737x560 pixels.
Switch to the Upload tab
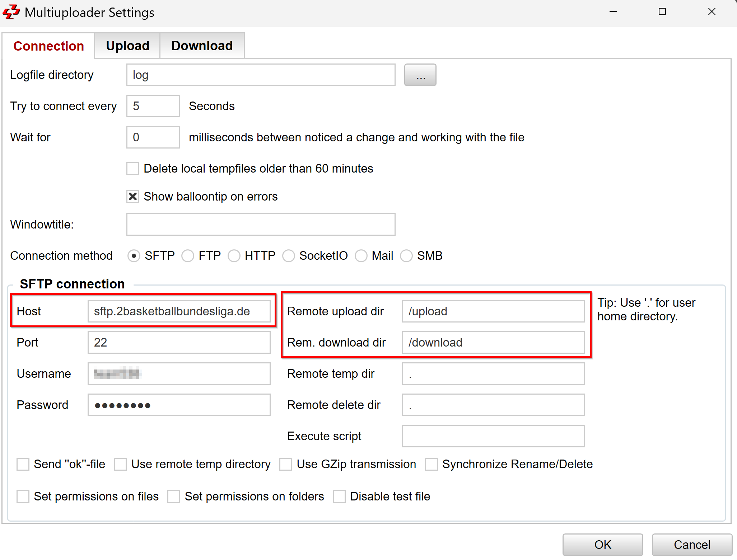(127, 46)
